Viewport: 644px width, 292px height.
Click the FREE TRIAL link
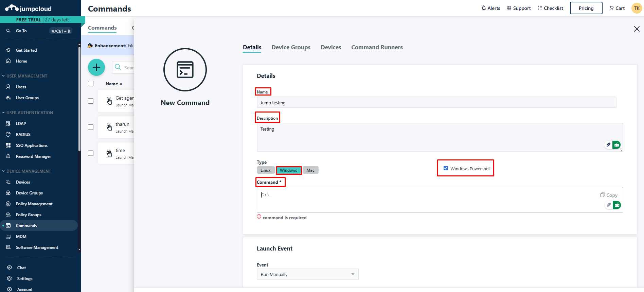(x=29, y=20)
